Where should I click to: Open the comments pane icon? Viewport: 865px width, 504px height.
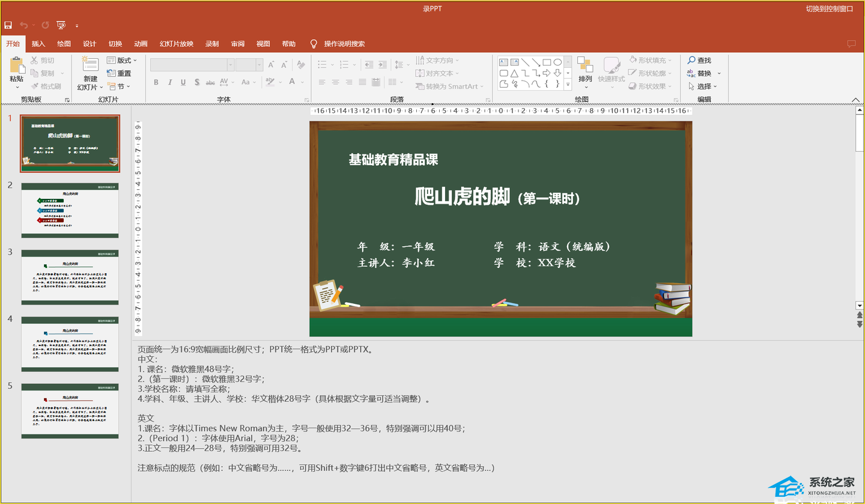(x=851, y=44)
